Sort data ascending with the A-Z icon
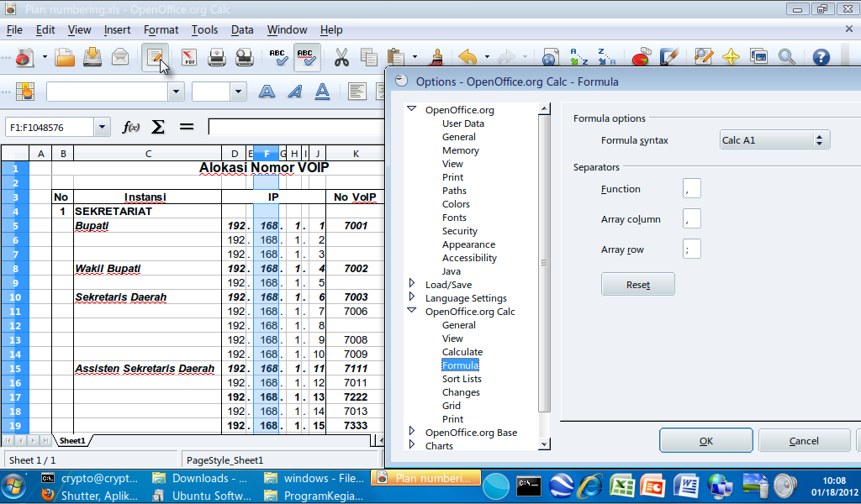The image size is (861, 504). tap(578, 56)
